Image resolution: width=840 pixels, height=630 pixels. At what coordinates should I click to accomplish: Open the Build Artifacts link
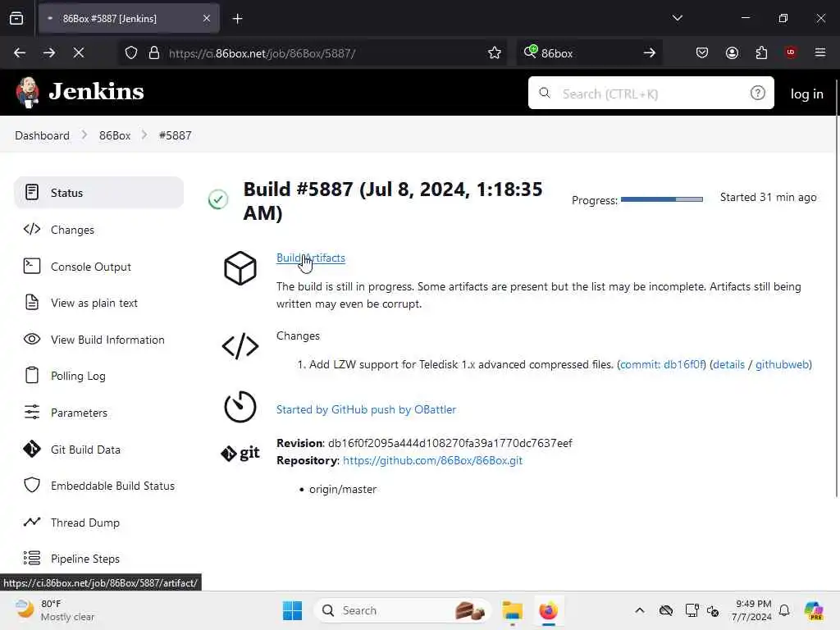[x=311, y=258]
